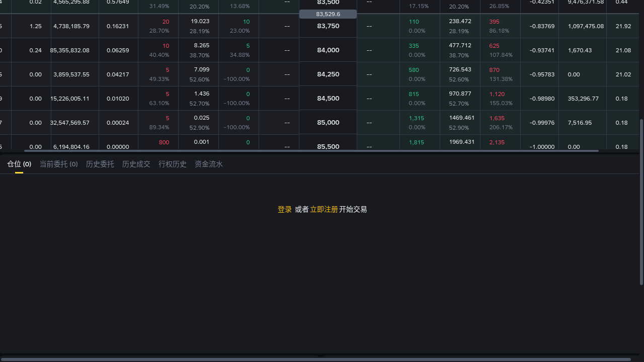
Task: Click the value 4,738,185.79
Action: point(71,26)
